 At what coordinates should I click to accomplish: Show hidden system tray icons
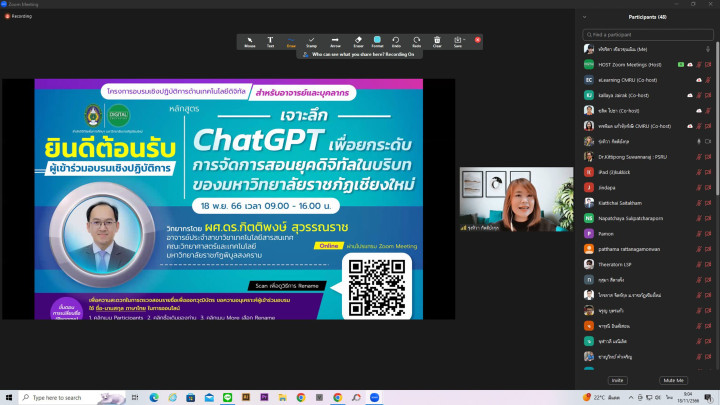[x=631, y=398]
